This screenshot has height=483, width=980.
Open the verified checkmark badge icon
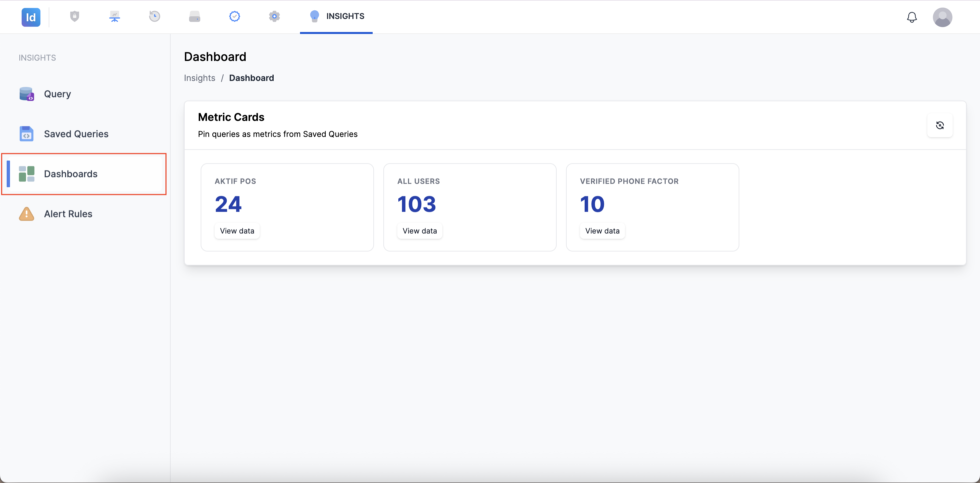click(234, 16)
